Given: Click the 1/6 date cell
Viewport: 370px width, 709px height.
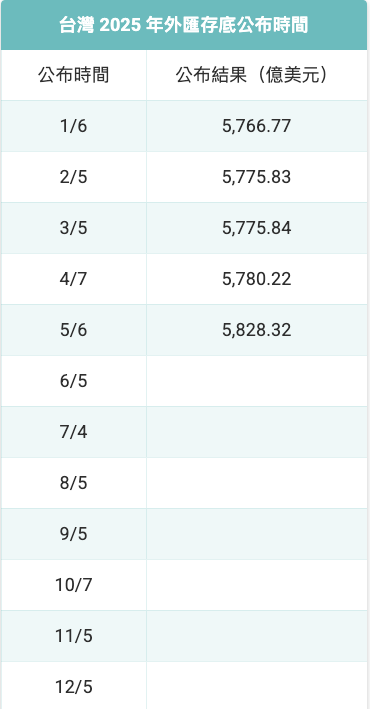Looking at the screenshot, I should click(x=73, y=126).
